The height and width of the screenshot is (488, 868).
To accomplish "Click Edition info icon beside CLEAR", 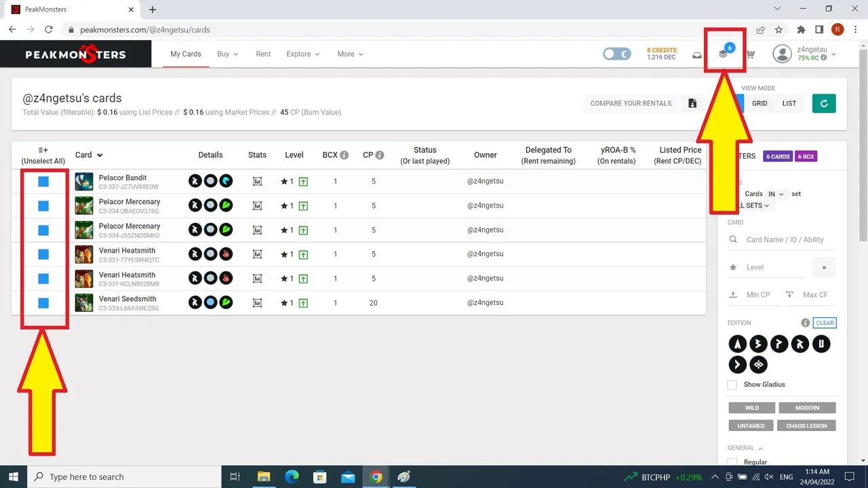I will pyautogui.click(x=806, y=323).
